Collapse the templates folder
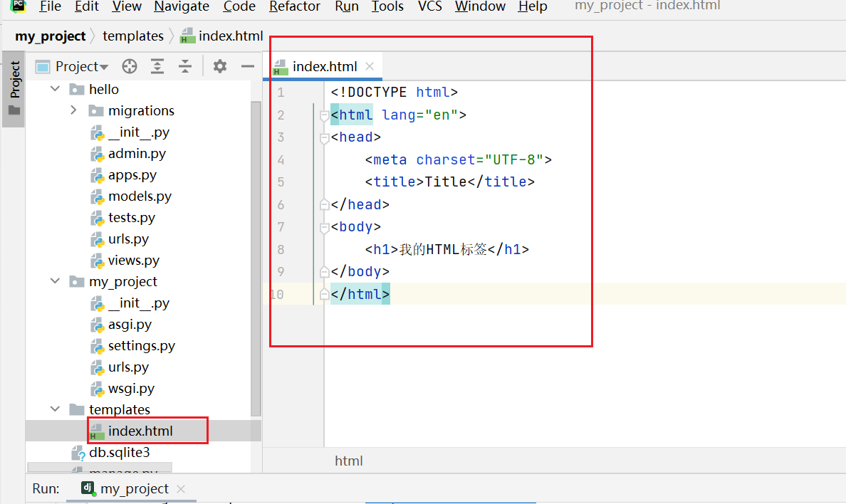The image size is (846, 504). 55,409
